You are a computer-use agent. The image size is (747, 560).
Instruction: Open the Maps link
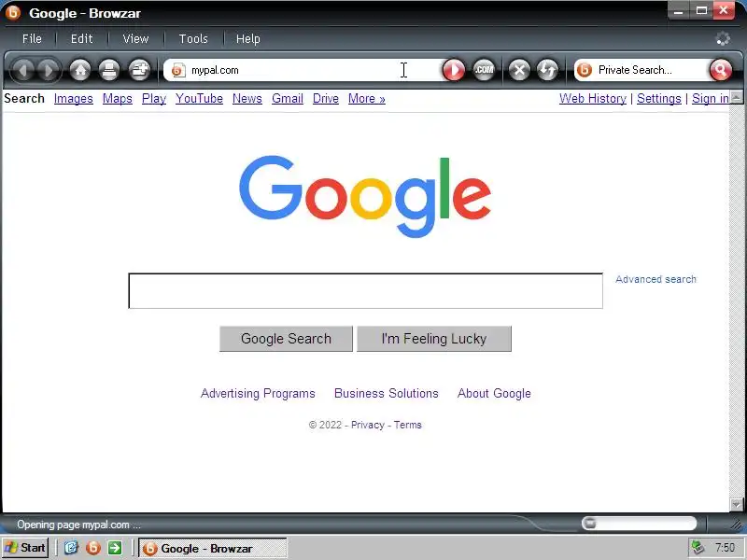118,99
